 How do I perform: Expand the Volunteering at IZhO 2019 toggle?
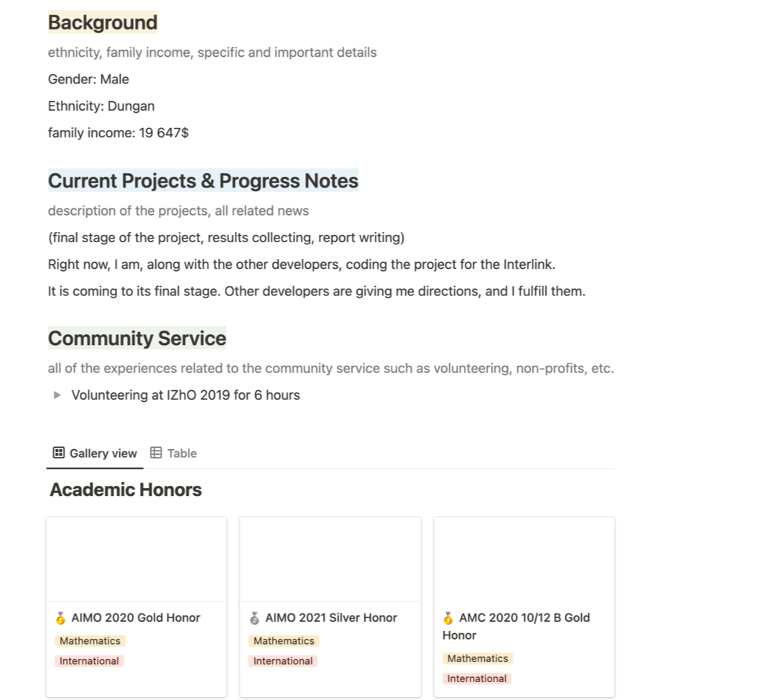(x=57, y=395)
